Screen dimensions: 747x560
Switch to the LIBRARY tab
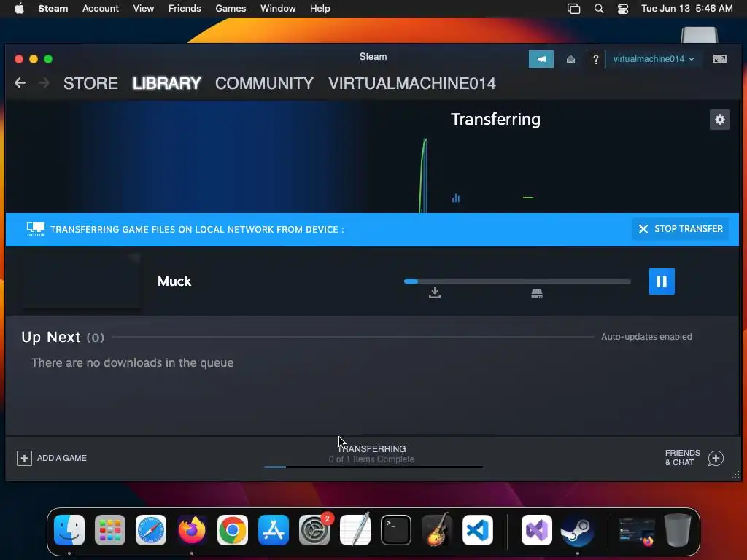click(x=167, y=83)
